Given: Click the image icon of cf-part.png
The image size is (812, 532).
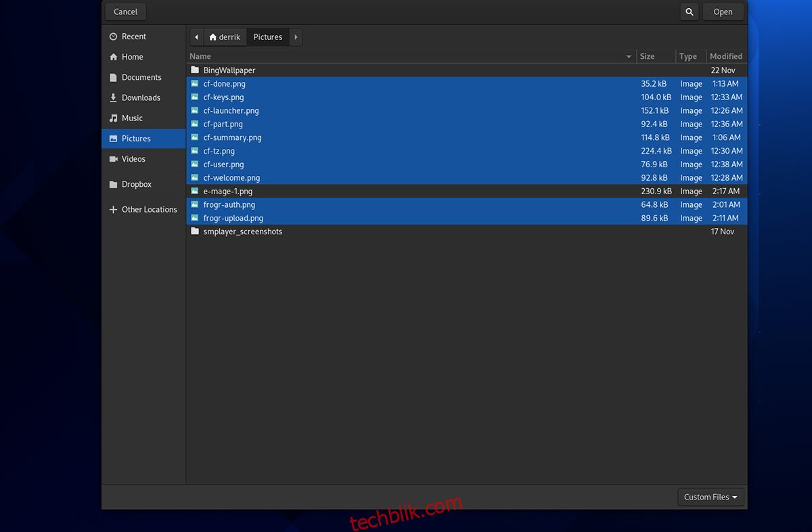Looking at the screenshot, I should coord(195,124).
